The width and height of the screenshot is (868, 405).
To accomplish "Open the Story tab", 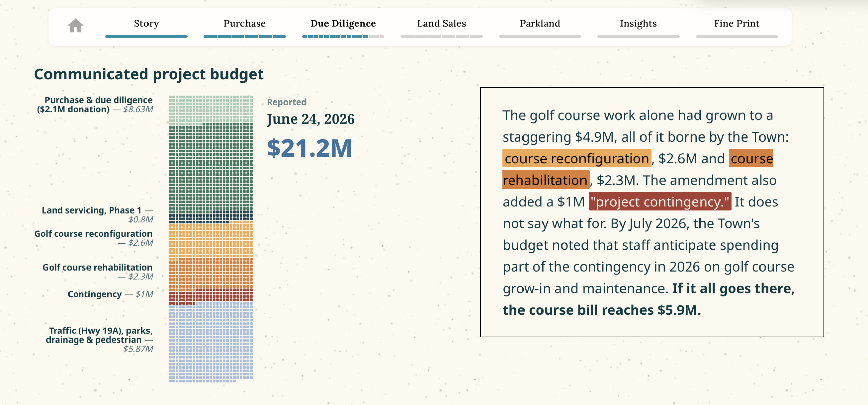I will [146, 23].
